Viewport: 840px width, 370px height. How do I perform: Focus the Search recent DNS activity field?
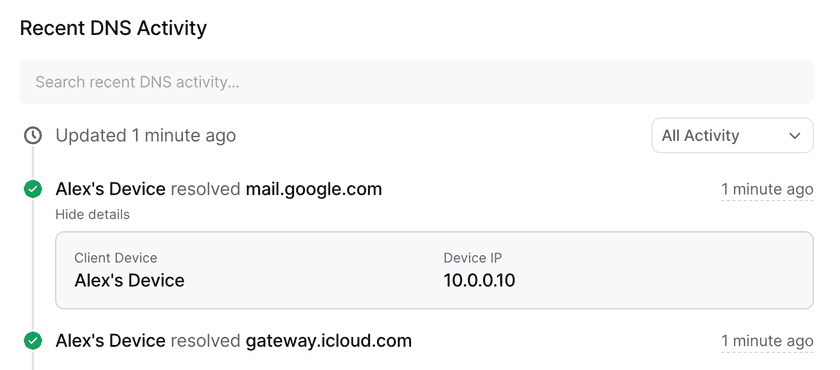(416, 82)
